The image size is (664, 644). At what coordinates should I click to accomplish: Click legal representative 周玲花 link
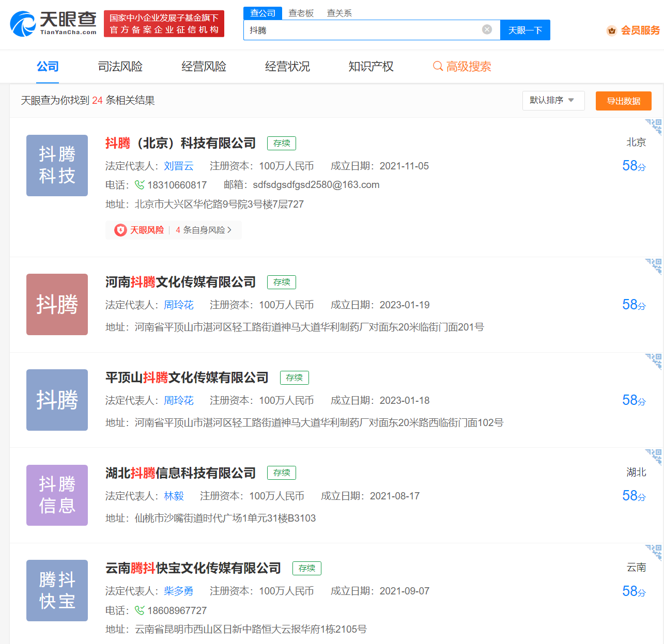tap(179, 305)
